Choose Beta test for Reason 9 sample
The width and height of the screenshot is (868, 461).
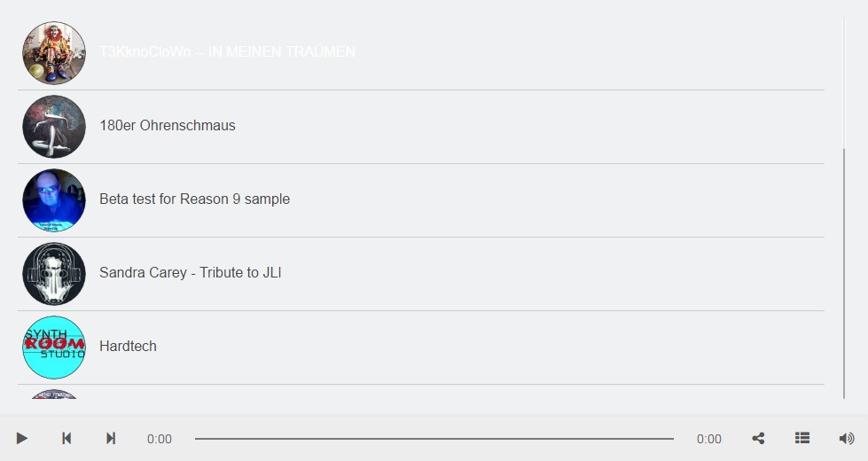click(194, 199)
